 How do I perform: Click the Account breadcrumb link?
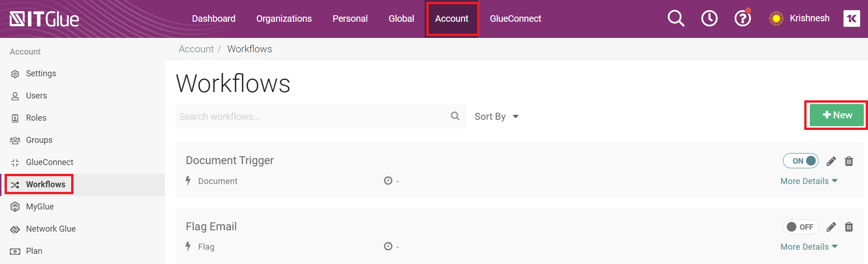pos(196,49)
